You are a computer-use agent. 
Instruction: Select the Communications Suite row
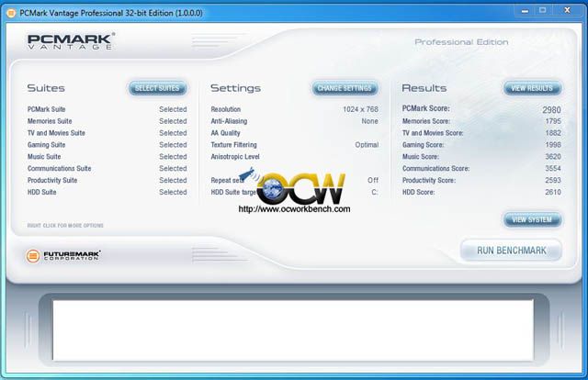[107, 168]
